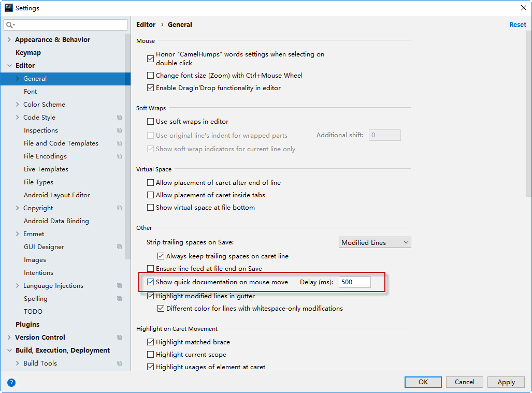Enable Change font size with Ctrl+Mouse Wheel
The height and width of the screenshot is (393, 532).
click(x=151, y=76)
